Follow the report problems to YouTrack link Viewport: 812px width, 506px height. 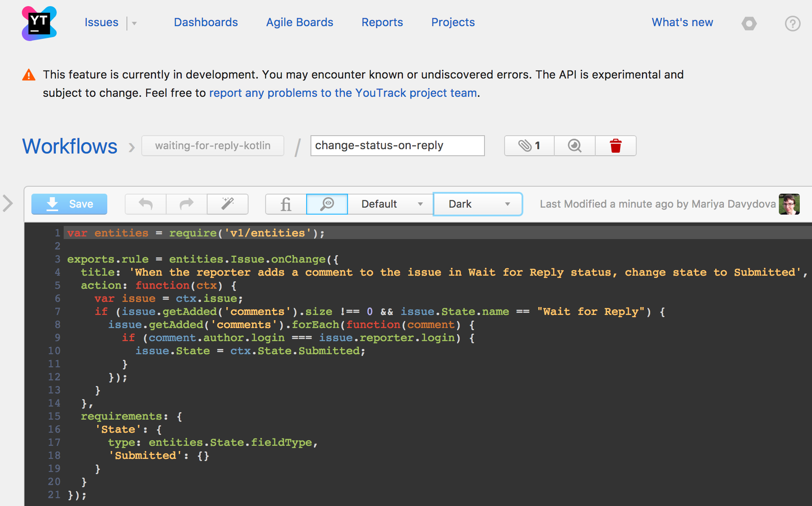[x=343, y=93]
